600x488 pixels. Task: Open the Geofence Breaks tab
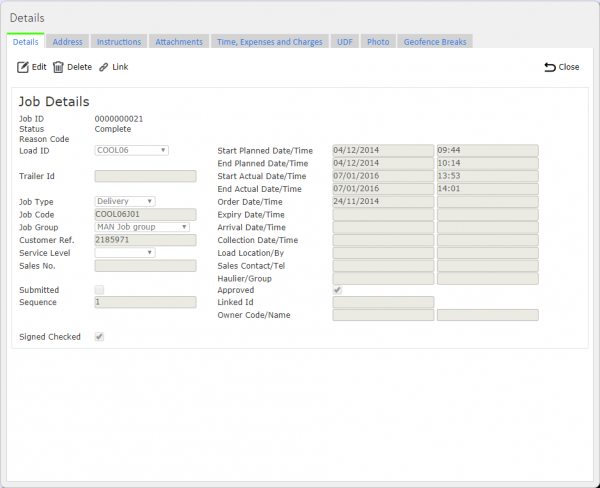pos(435,42)
